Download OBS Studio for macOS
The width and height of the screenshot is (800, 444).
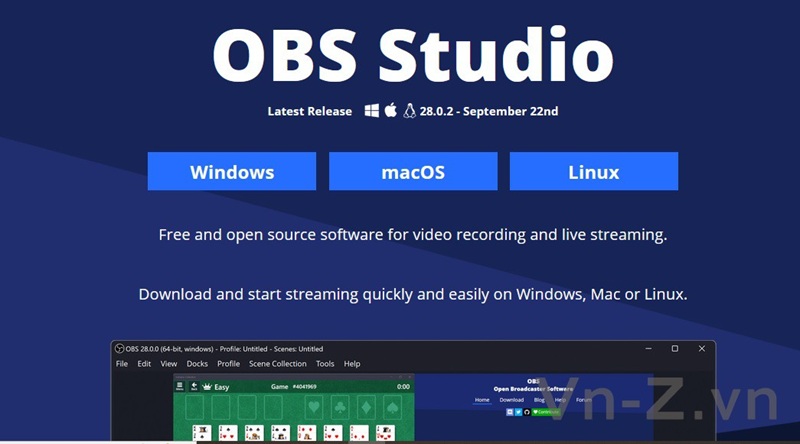click(413, 172)
